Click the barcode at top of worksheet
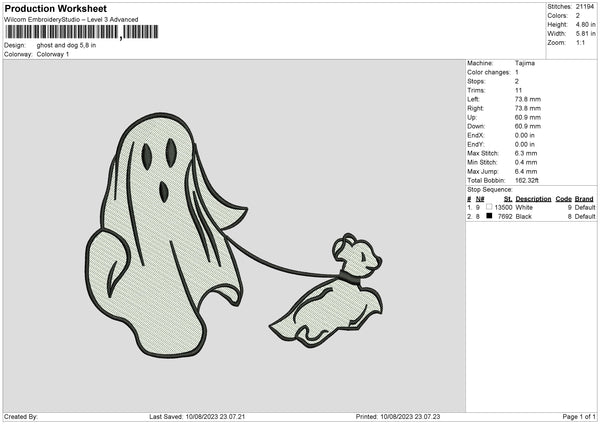 tap(82, 32)
